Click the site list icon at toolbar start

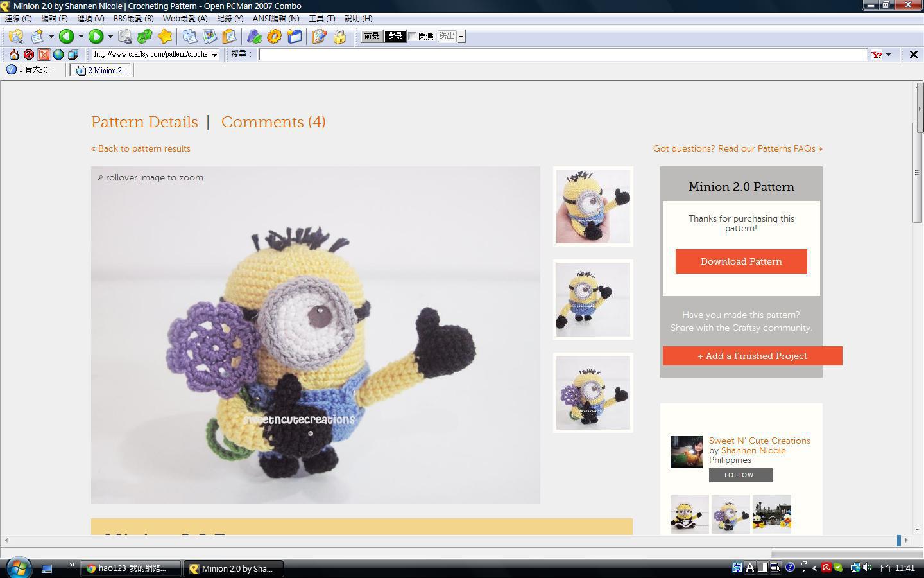pos(16,37)
